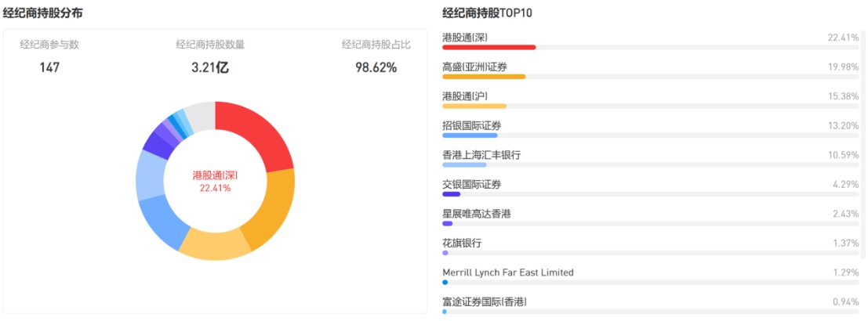The height and width of the screenshot is (321, 868).
Task: Select 港股通(沪) in the TOP10 list
Action: click(465, 96)
